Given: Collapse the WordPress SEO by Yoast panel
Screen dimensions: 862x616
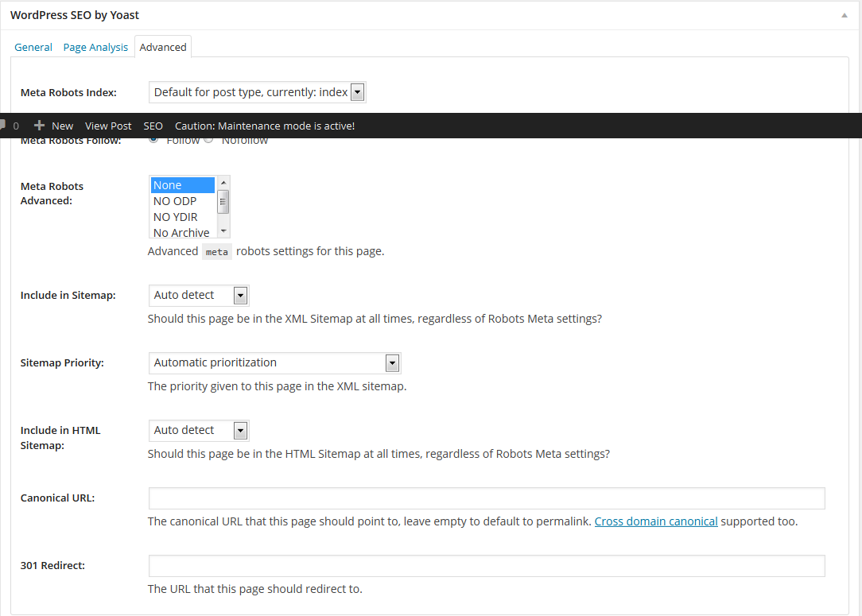Looking at the screenshot, I should coord(844,15).
